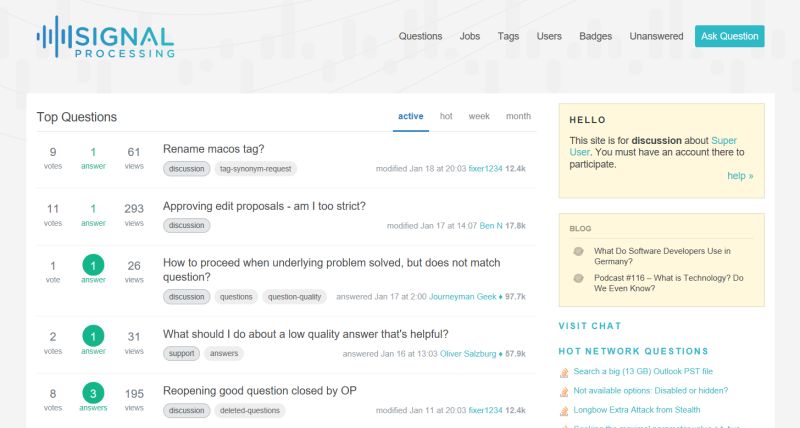Open 'Approving edit proposals - am I too strict?'
The image size is (800, 428).
(264, 206)
